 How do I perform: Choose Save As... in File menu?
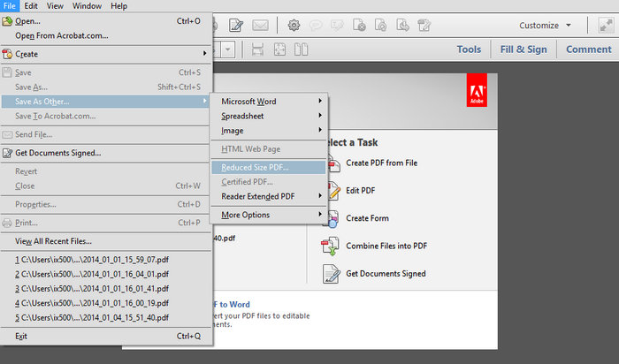click(x=106, y=87)
